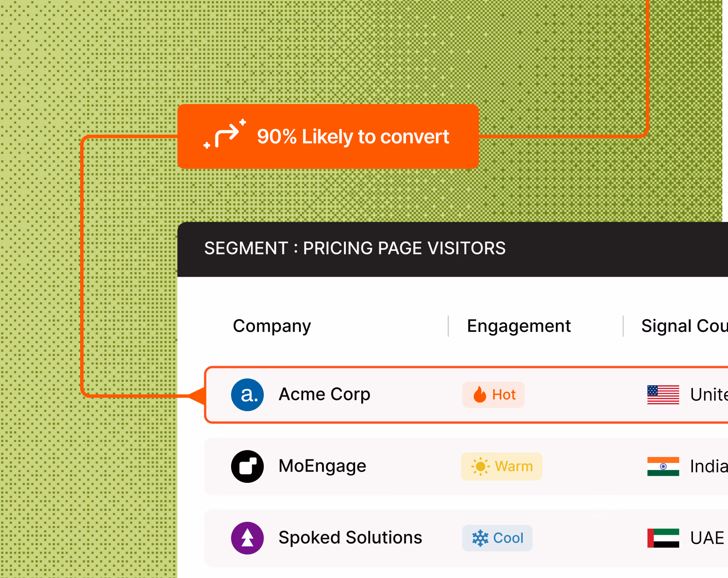Select the Cool engagement badge

tap(497, 538)
